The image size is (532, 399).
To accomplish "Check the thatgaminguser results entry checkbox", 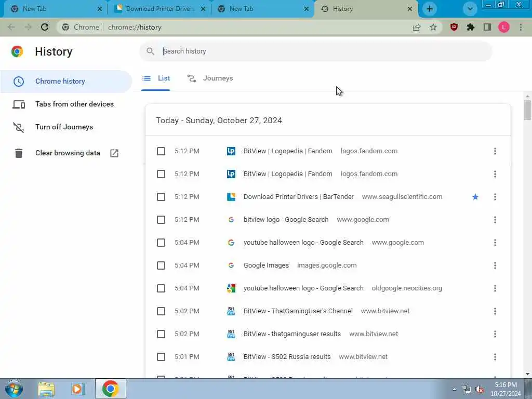I will (161, 334).
